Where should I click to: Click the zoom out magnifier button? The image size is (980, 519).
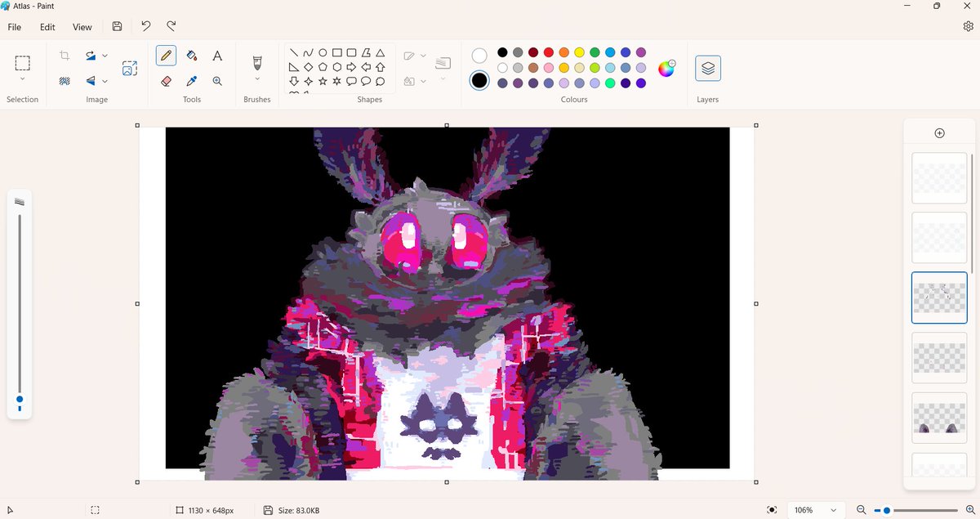(862, 510)
